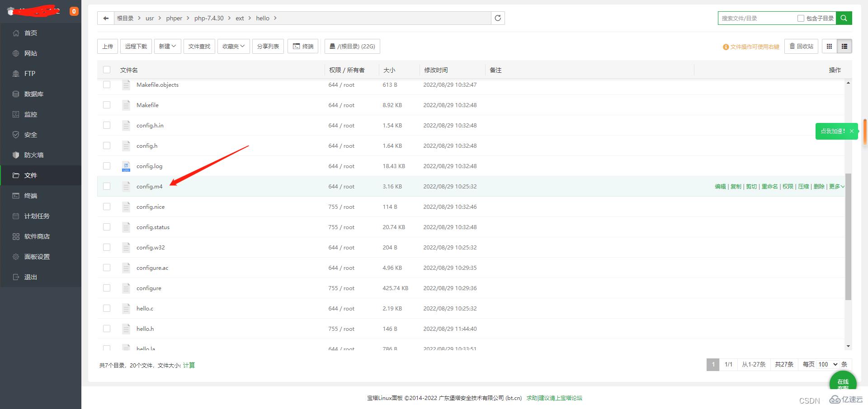
Task: Click 删除 for config.m4
Action: click(x=819, y=186)
